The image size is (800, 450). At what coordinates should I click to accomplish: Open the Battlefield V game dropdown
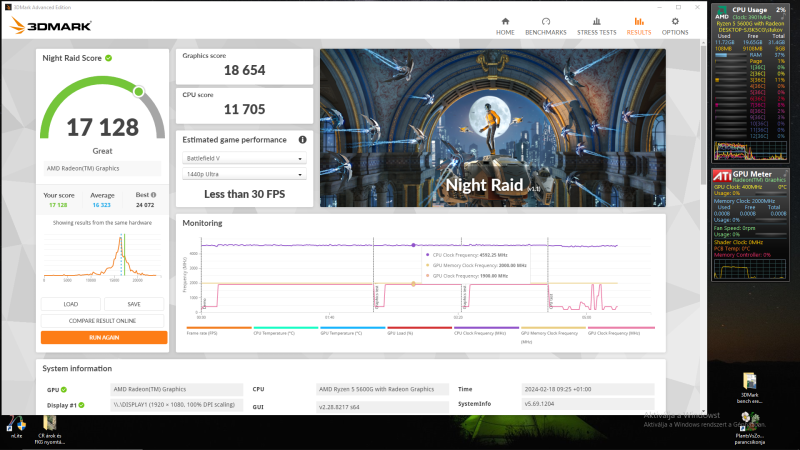pos(244,158)
